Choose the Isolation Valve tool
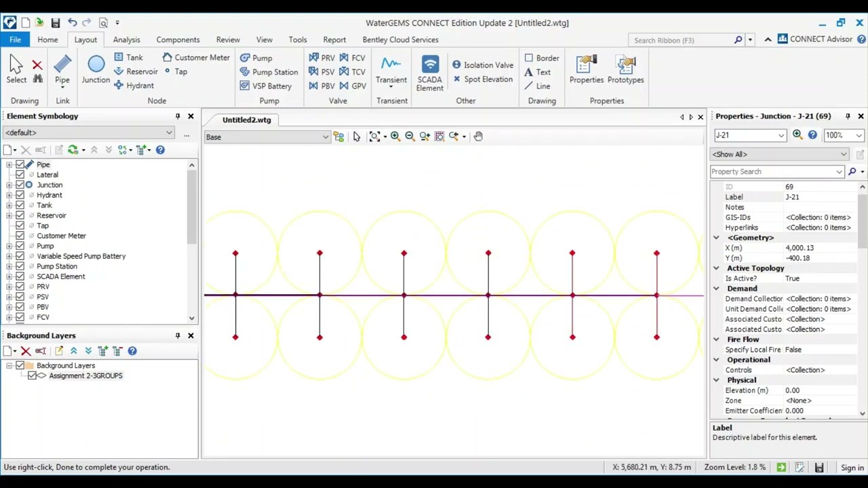This screenshot has height=488, width=868. pyautogui.click(x=482, y=65)
